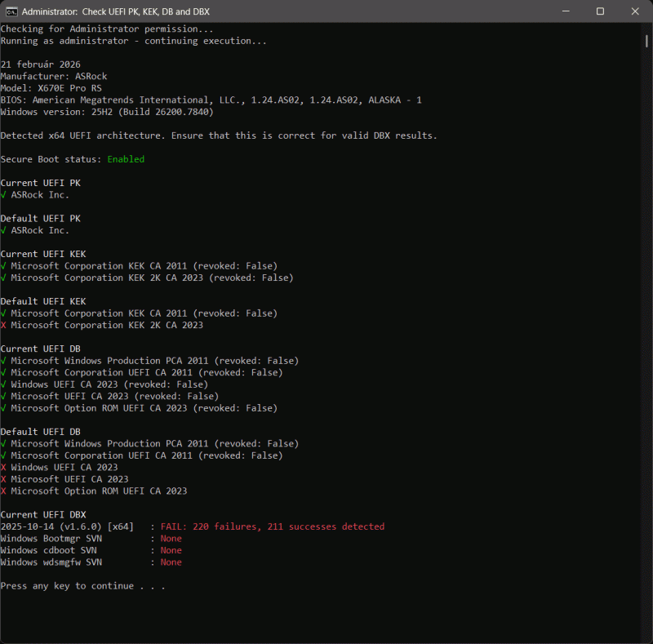This screenshot has height=644, width=653.
Task: Click '2025-10-14 (v1.6.0) [x64]' DBX version
Action: [67, 527]
